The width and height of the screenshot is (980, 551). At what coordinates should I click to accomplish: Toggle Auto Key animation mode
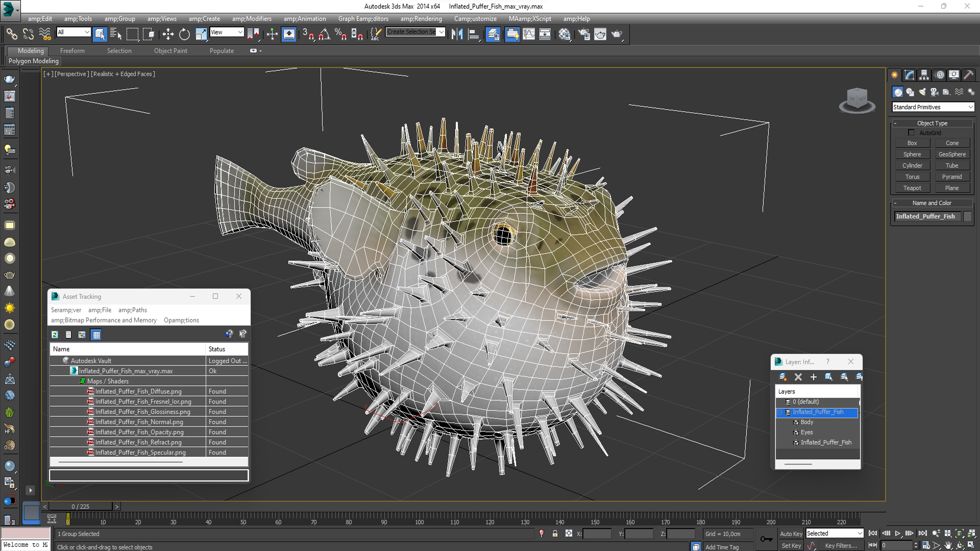(791, 534)
